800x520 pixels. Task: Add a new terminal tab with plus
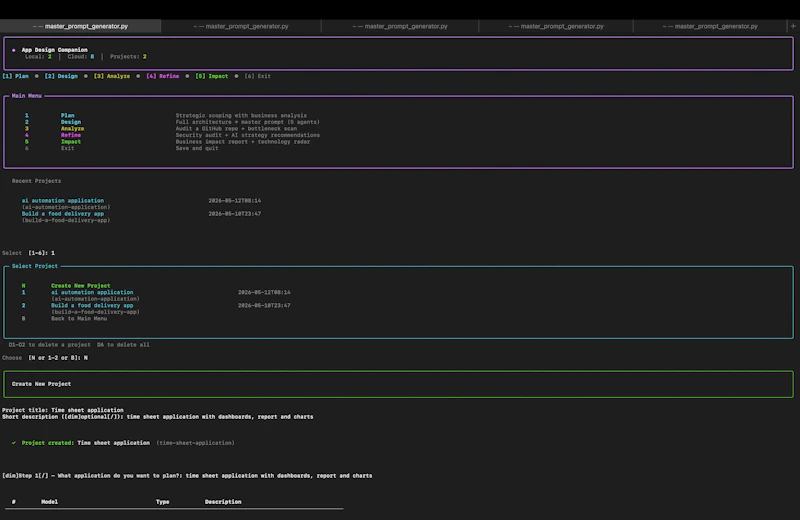pyautogui.click(x=793, y=26)
